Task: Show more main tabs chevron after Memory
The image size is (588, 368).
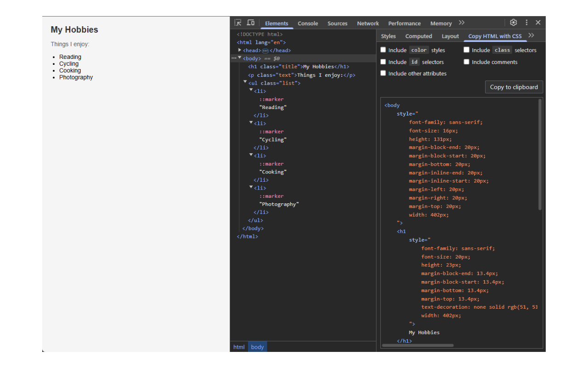Action: click(x=462, y=23)
